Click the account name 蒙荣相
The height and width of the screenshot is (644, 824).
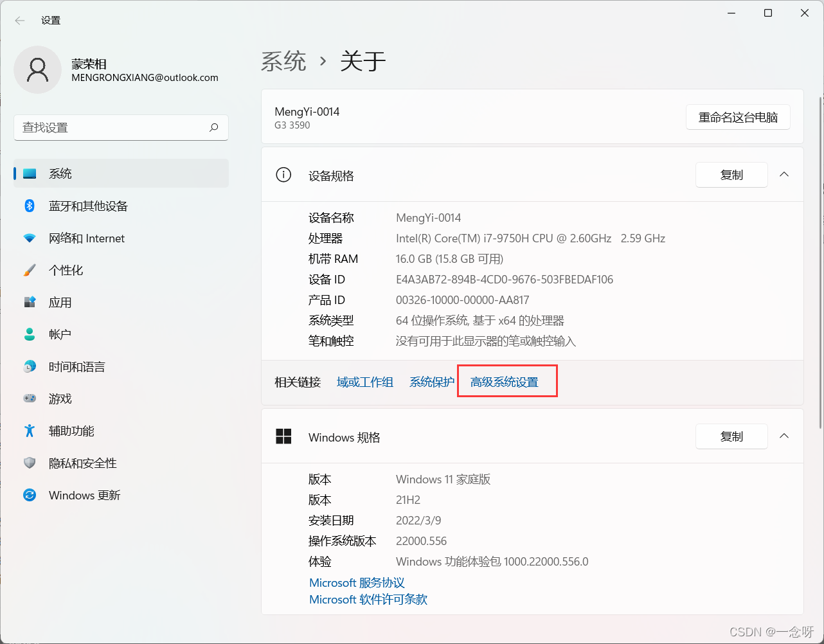[x=89, y=64]
